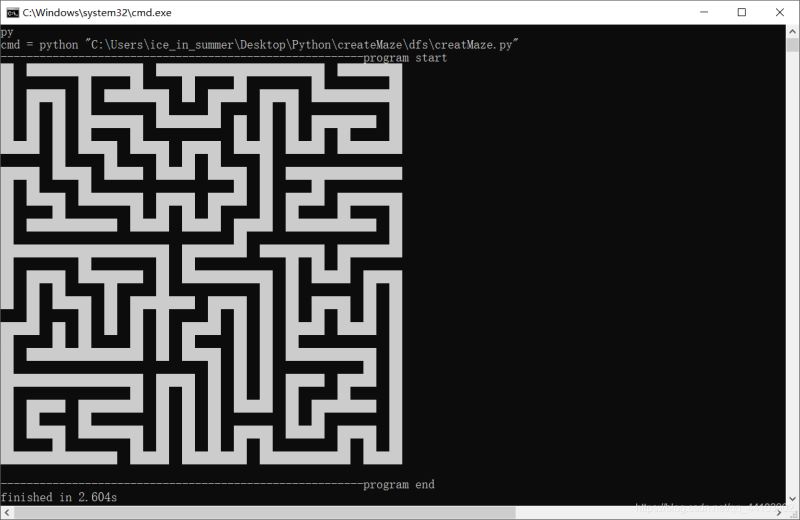Screen dimensions: 800x520
Task: Open the cmd.exe system menu icon
Action: coord(12,13)
